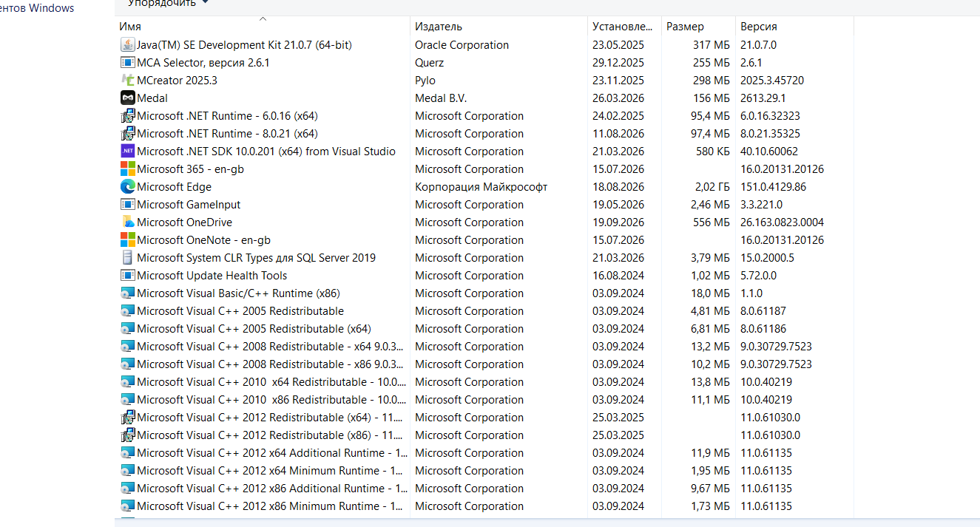Sort the list by Имя column header
Screen dimensions: 980x527
263,27
